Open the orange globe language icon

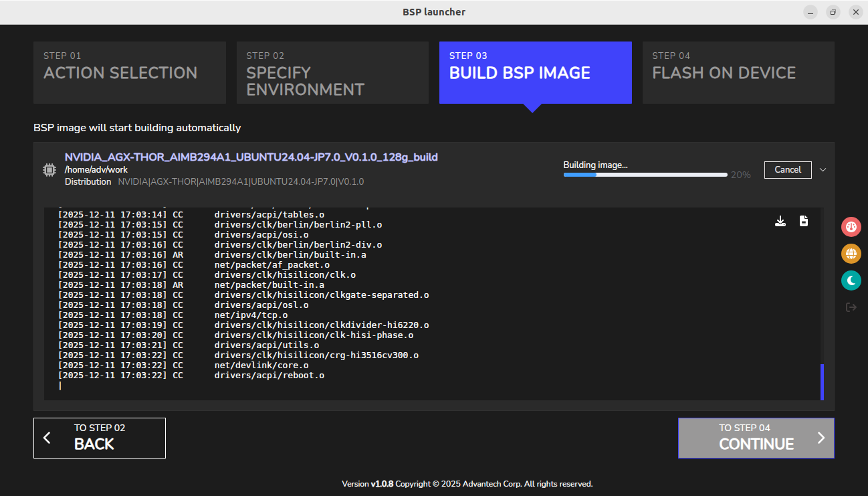[851, 254]
